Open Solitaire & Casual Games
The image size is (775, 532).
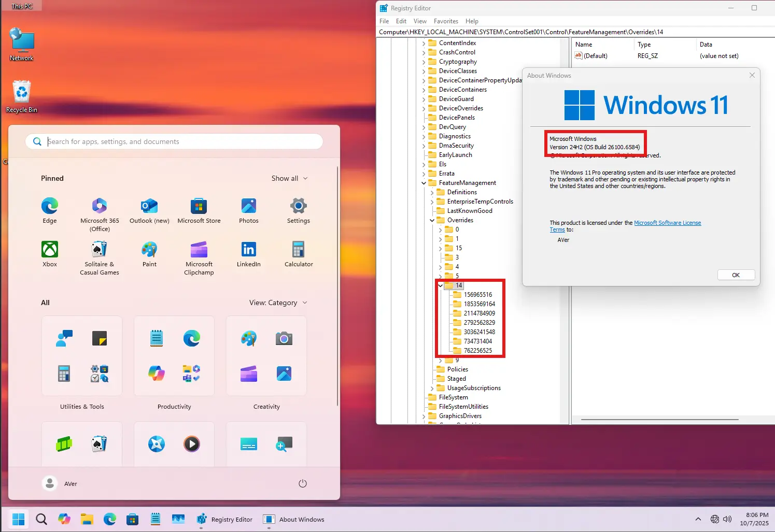(x=100, y=258)
